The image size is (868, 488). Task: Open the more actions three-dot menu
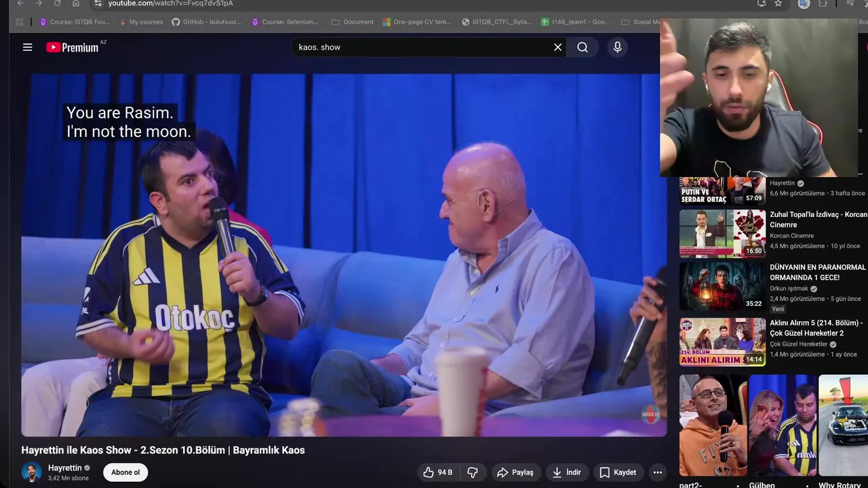[x=657, y=472]
